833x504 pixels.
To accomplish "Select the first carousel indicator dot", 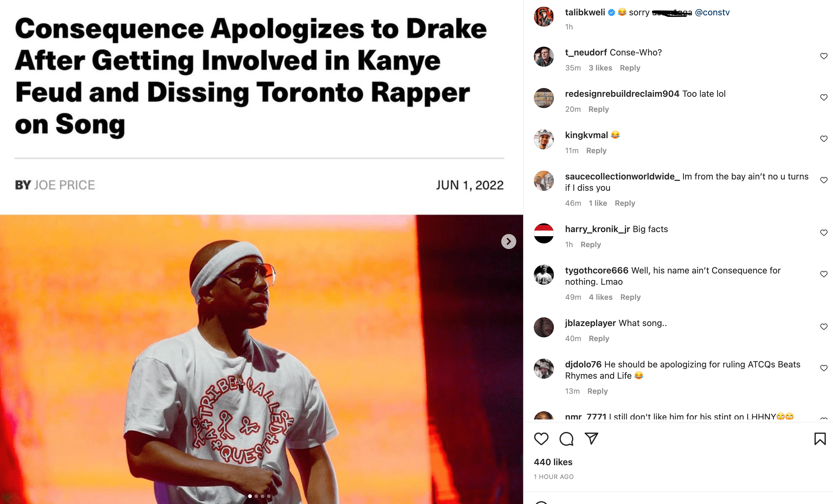I will [x=250, y=496].
